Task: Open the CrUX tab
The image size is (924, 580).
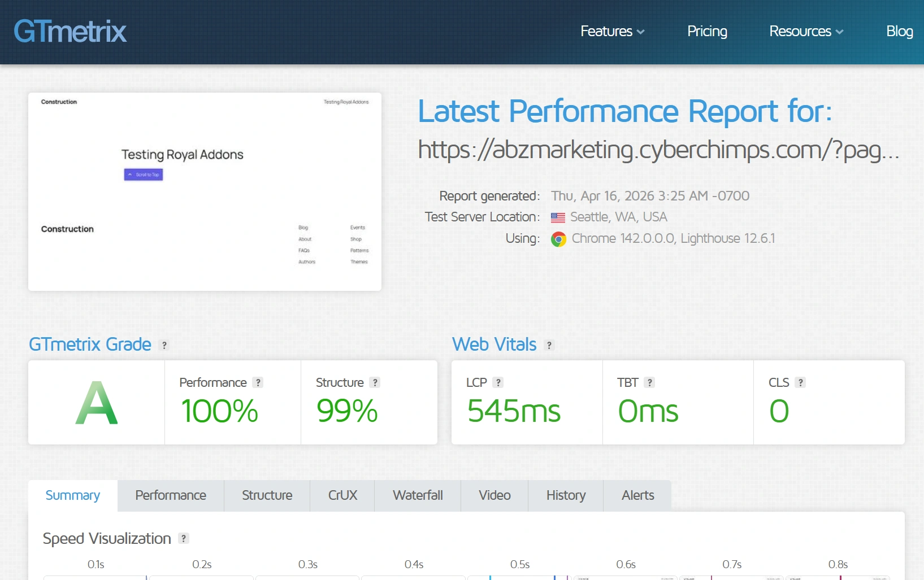Action: pyautogui.click(x=342, y=495)
